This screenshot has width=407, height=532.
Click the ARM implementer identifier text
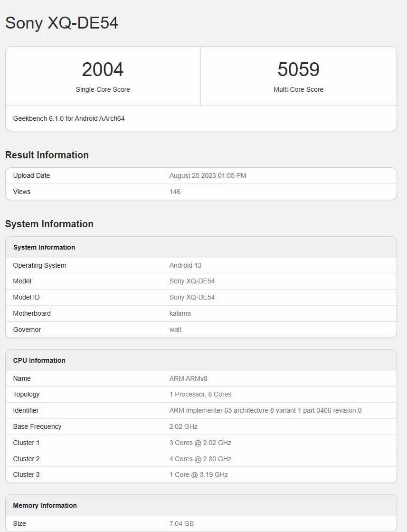pyautogui.click(x=265, y=410)
